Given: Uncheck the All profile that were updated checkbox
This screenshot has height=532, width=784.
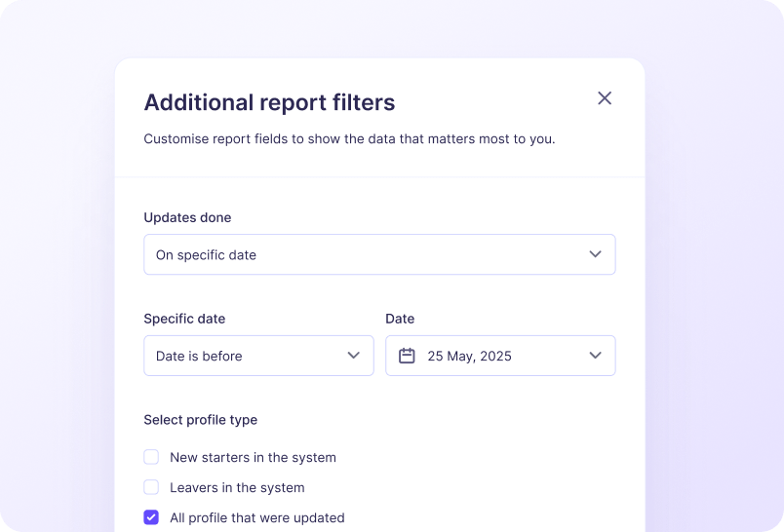Looking at the screenshot, I should click(151, 517).
